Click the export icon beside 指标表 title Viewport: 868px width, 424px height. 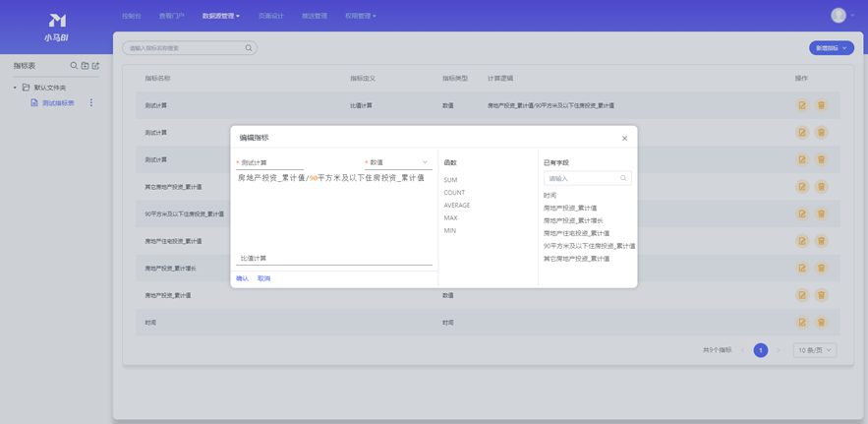(95, 66)
